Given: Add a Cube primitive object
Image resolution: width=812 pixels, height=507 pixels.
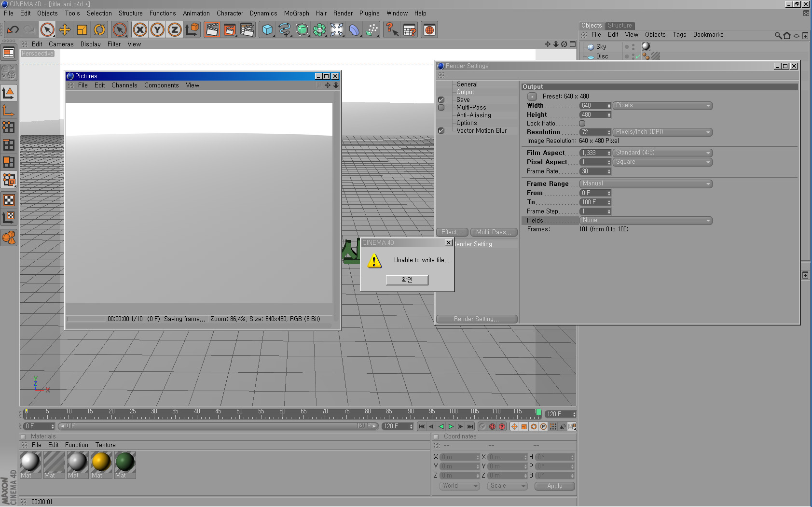Looking at the screenshot, I should 267,30.
